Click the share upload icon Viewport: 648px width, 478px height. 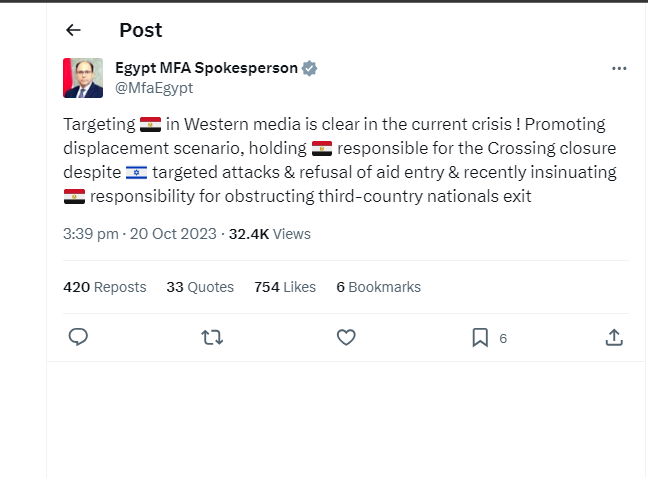(x=614, y=338)
